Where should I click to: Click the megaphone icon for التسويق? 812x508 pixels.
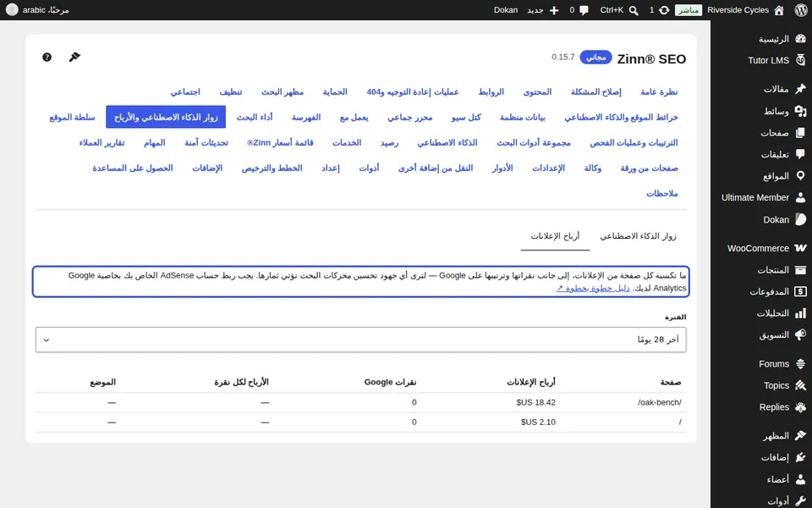[800, 335]
